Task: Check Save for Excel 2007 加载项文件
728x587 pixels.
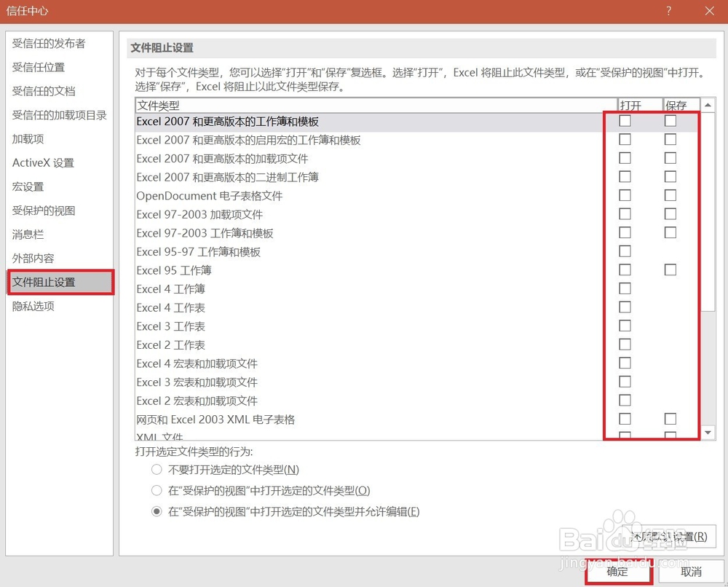Action: [x=670, y=158]
